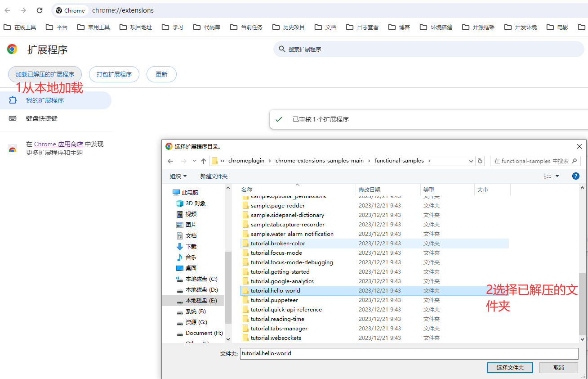Select 3D 对象 in navigation pane

(x=191, y=203)
